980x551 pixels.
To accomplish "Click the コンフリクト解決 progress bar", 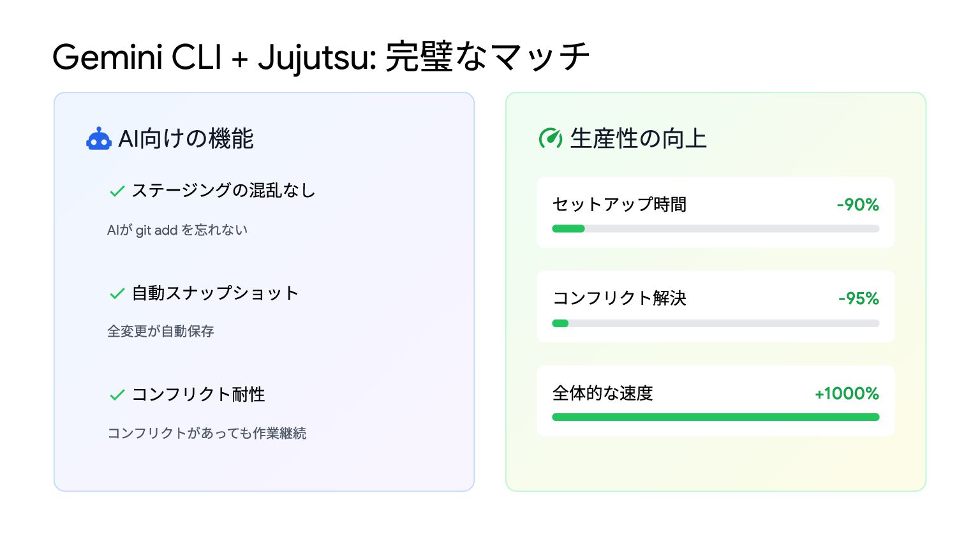I will [715, 323].
